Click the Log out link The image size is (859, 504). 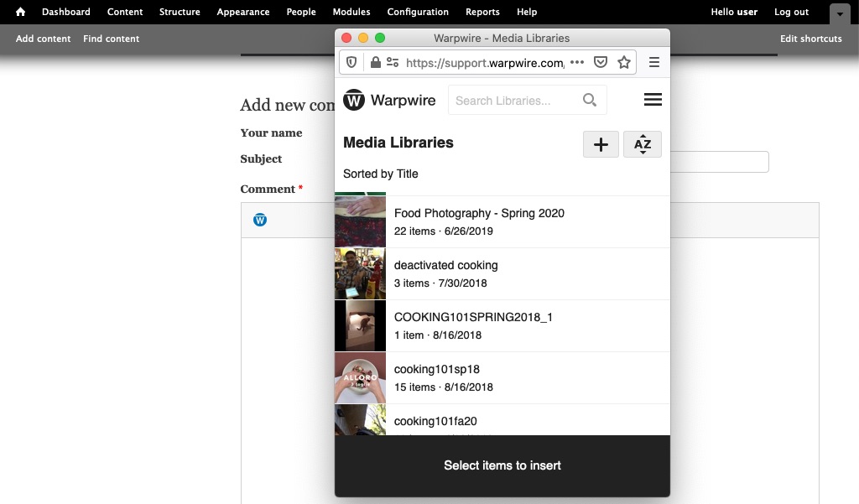pos(792,12)
